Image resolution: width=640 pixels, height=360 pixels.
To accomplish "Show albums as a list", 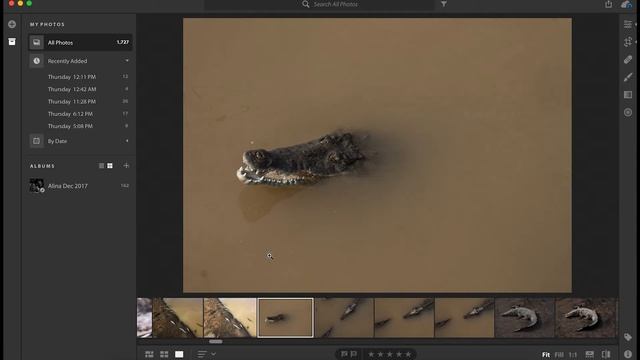I will pos(101,166).
